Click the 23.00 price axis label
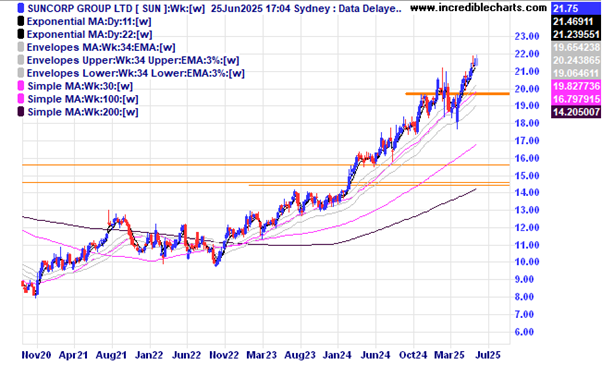Image resolution: width=602 pixels, height=365 pixels. (x=527, y=36)
